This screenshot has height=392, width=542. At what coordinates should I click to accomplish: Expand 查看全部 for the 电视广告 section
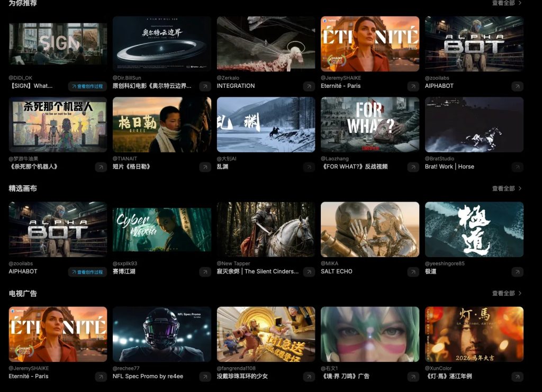(507, 293)
